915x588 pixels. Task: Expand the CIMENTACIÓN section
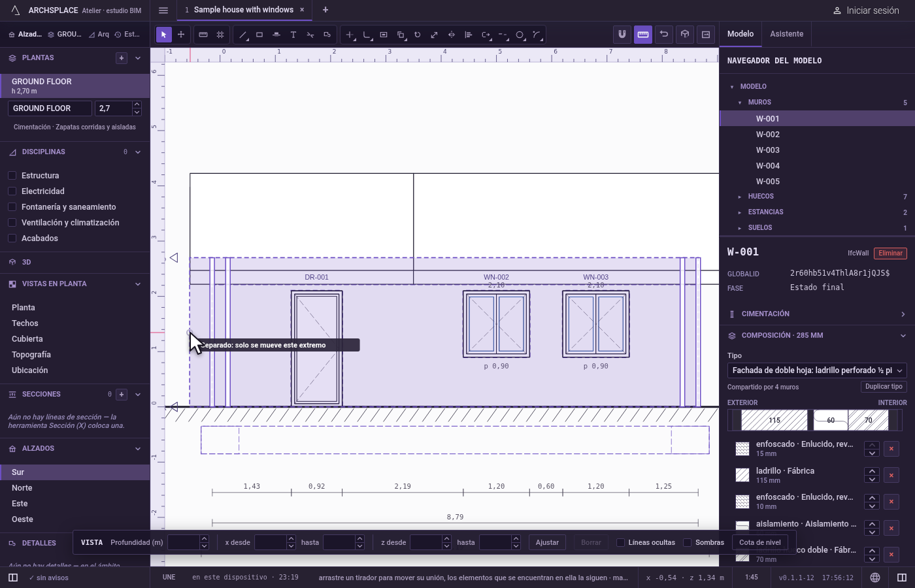(817, 314)
